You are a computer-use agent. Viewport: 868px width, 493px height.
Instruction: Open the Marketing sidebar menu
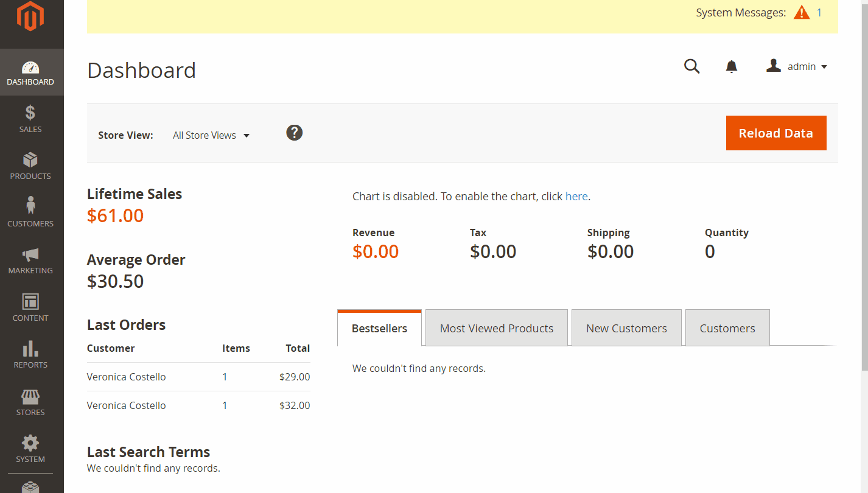(x=30, y=260)
